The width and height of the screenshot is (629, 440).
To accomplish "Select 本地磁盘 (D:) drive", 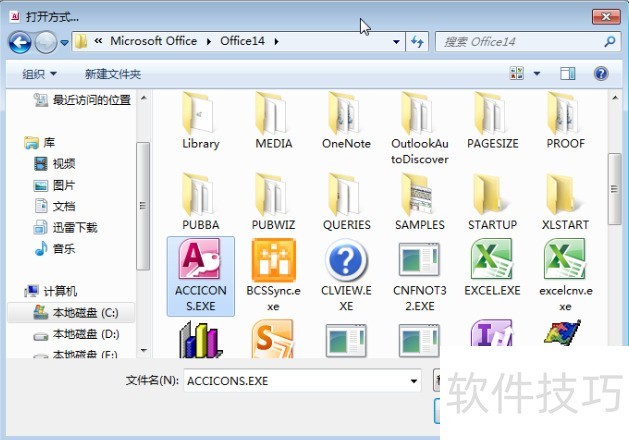I will pyautogui.click(x=76, y=335).
